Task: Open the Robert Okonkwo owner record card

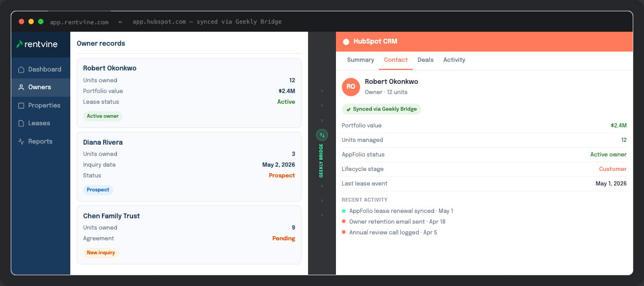Action: (x=189, y=93)
